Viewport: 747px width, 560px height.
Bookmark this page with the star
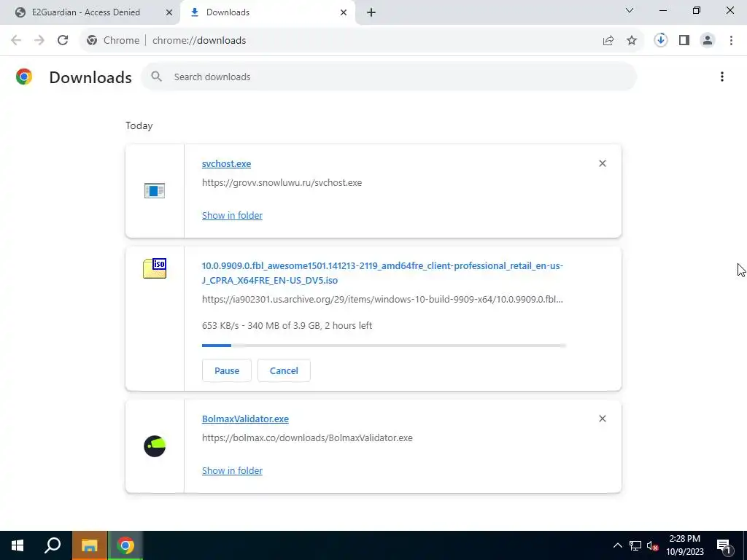(x=632, y=40)
